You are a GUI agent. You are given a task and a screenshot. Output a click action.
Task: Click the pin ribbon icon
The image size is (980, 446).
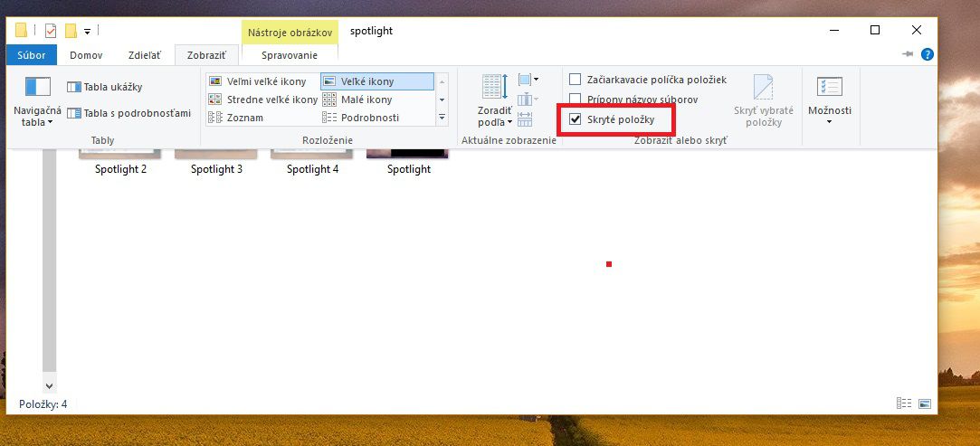click(x=909, y=54)
